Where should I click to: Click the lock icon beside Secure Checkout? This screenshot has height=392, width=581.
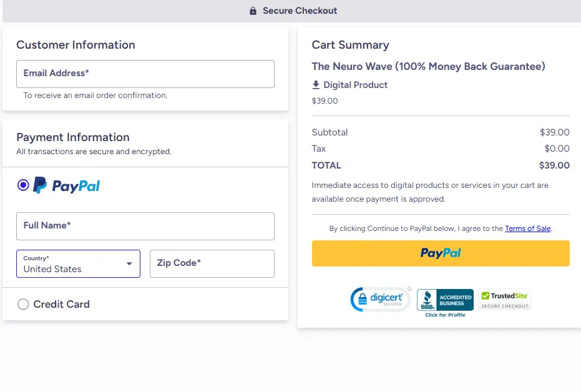[253, 11]
